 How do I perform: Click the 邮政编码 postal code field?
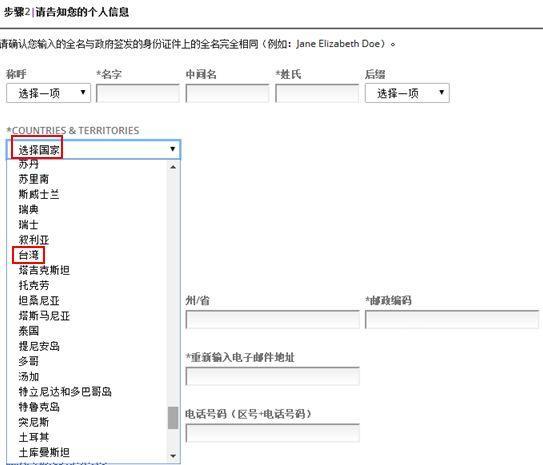[x=452, y=319]
